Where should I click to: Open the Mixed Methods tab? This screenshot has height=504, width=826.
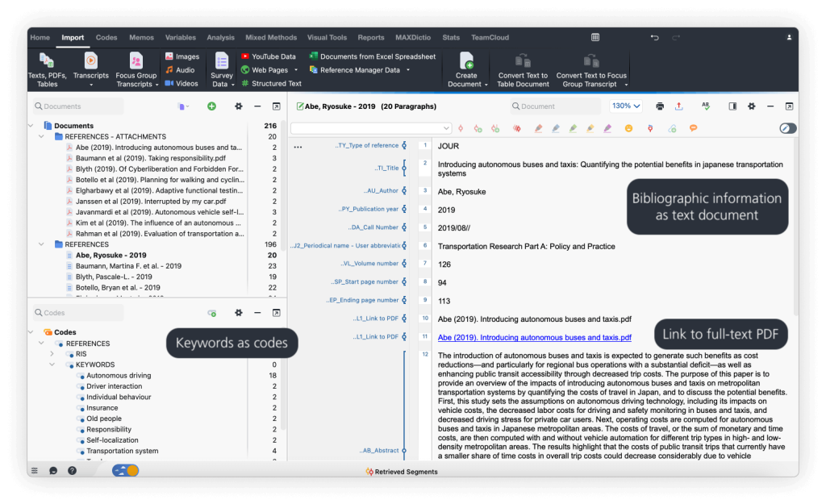[271, 37]
